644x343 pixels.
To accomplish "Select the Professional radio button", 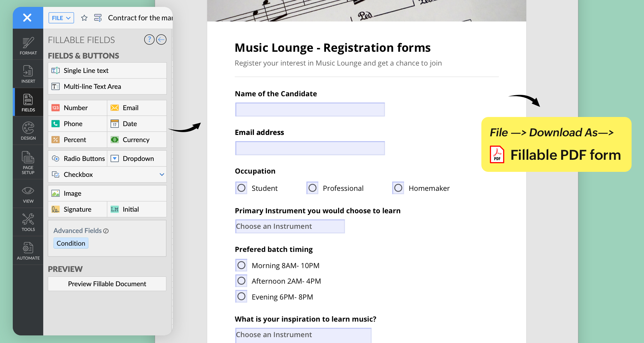I will tap(313, 188).
